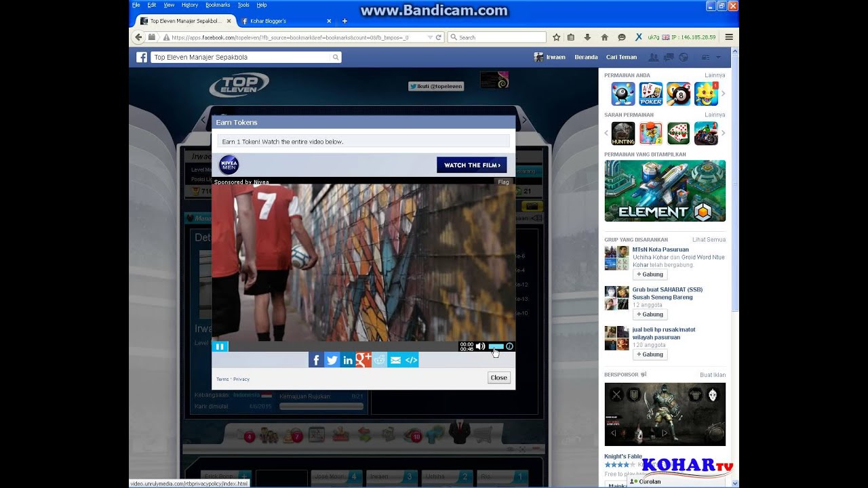Open the File menu
This screenshot has height=488, width=868.
(x=136, y=5)
